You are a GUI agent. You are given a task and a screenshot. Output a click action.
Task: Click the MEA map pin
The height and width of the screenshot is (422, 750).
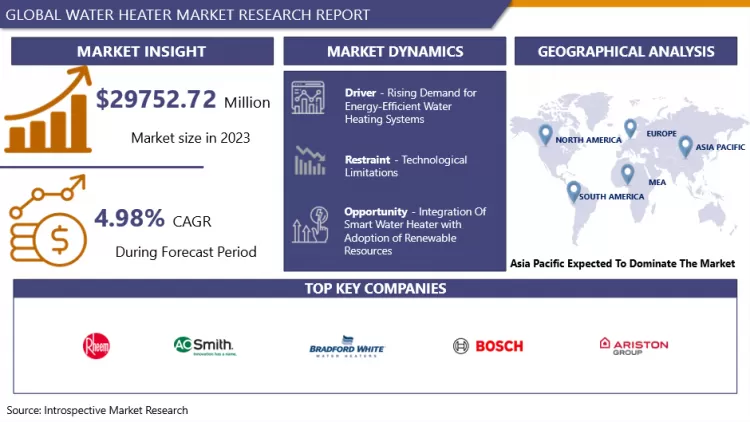pos(628,174)
